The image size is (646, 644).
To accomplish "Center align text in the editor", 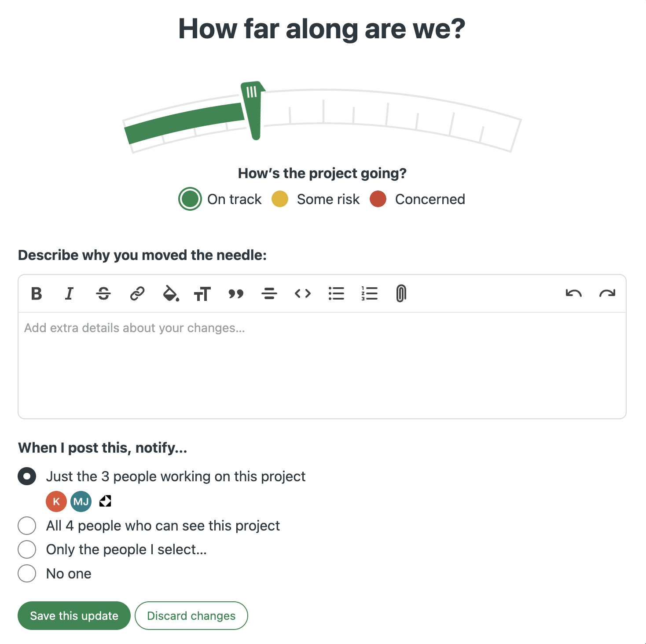I will (269, 293).
